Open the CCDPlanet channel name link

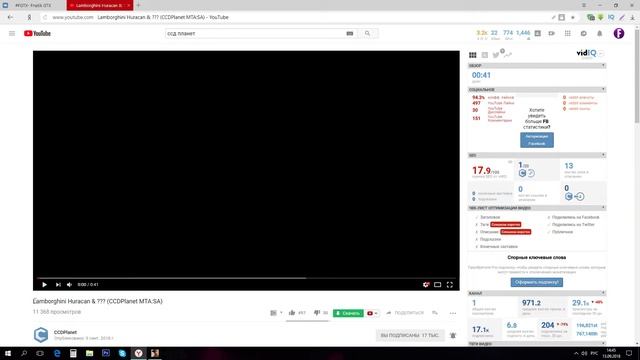pos(65,332)
